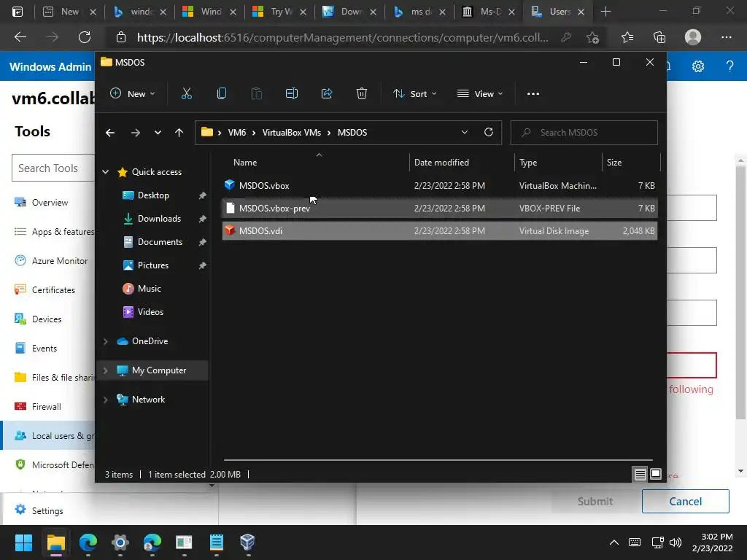Expand the OneDrive tree node

(x=106, y=341)
